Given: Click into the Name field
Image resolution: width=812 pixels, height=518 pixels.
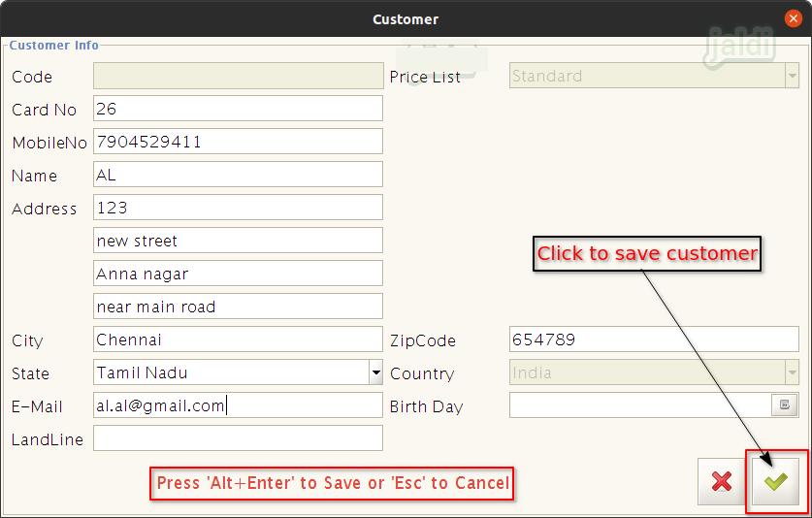Looking at the screenshot, I should coord(239,175).
